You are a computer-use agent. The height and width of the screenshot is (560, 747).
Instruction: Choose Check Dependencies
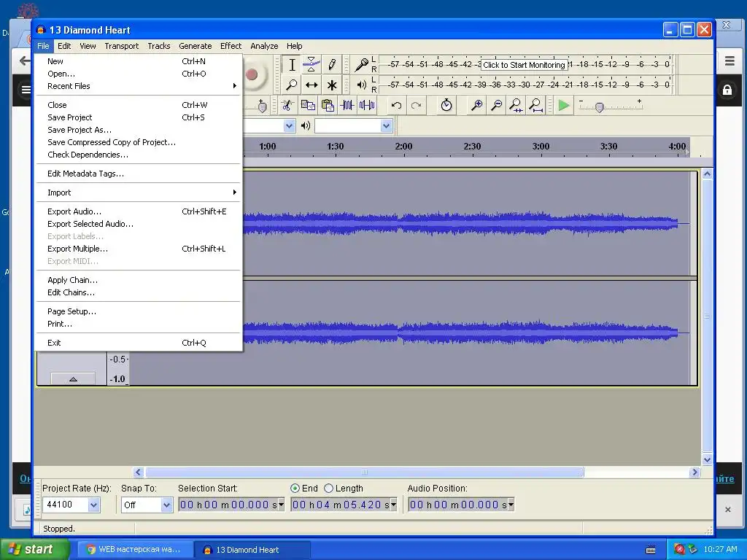pyautogui.click(x=139, y=155)
